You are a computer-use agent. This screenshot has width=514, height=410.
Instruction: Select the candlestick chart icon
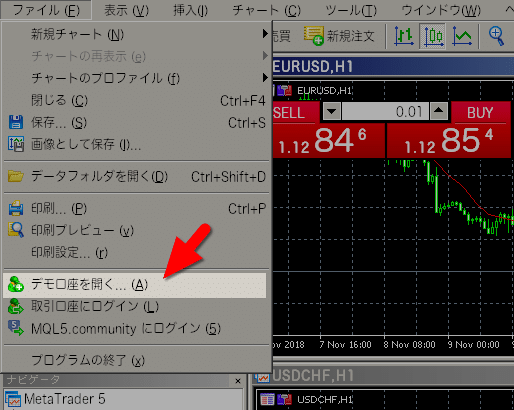433,36
